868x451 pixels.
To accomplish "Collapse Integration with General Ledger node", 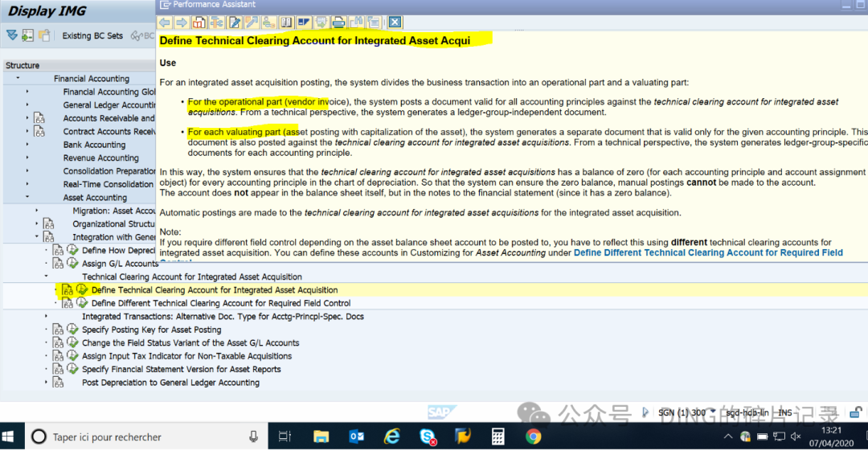I will tap(36, 236).
